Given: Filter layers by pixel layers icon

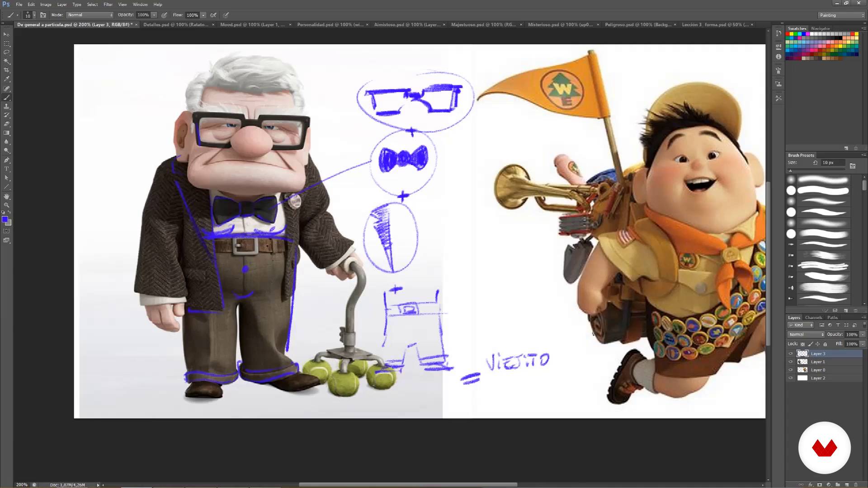Looking at the screenshot, I should (822, 325).
